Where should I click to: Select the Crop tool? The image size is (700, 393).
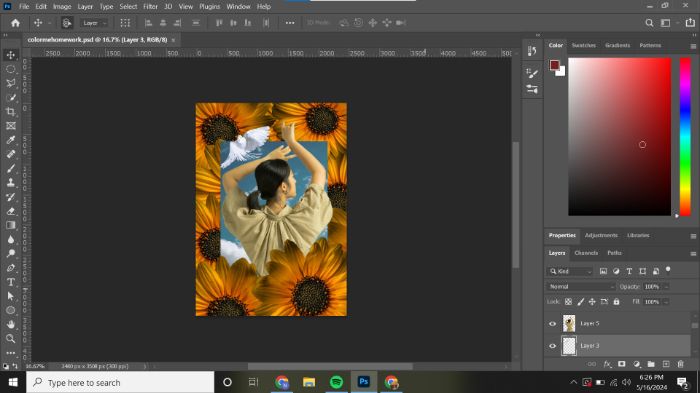coord(11,112)
